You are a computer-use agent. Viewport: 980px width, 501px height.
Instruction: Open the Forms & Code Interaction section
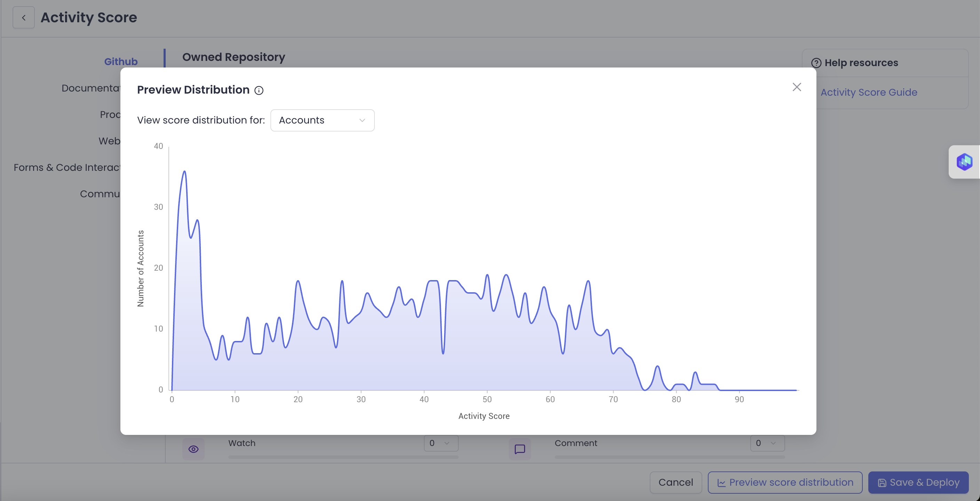click(x=68, y=167)
